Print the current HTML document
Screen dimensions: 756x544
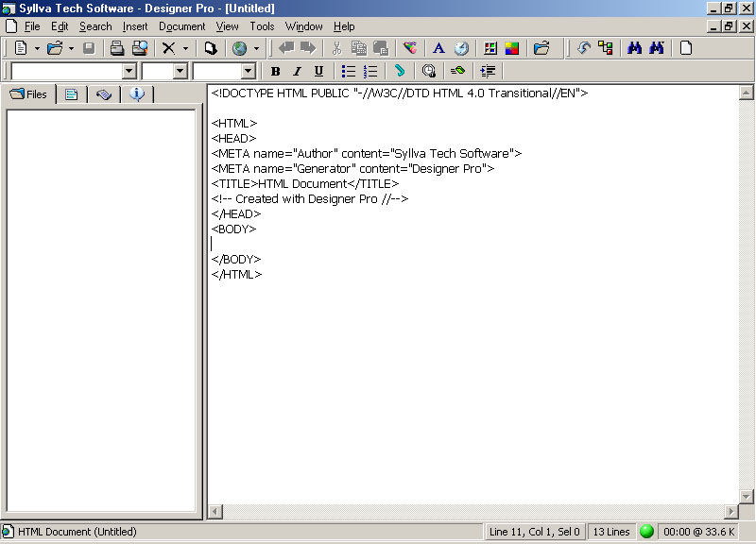click(116, 48)
